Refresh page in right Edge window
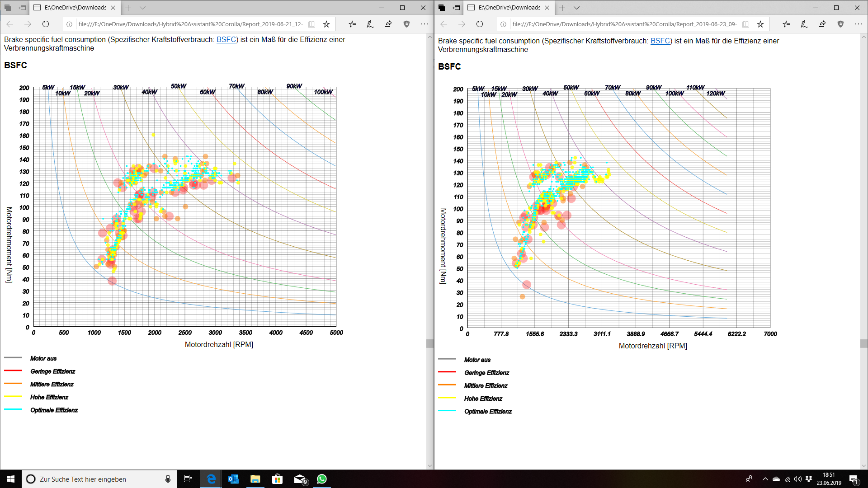 [x=479, y=24]
